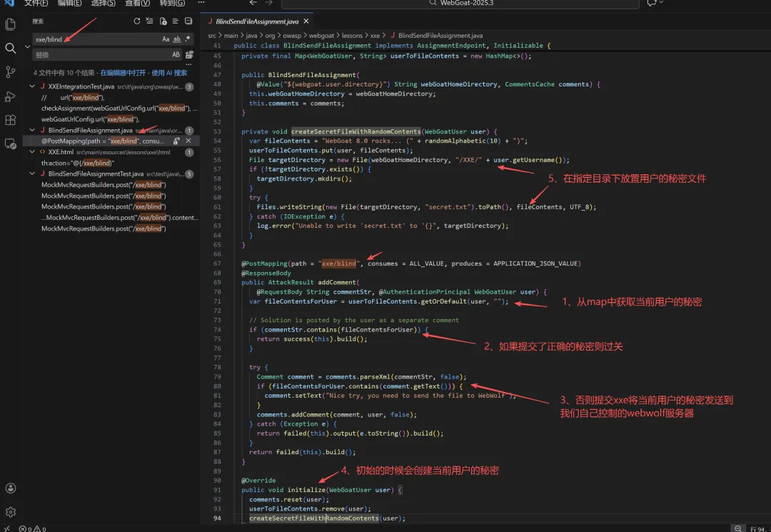Screen dimensions: 771x532
Task: Toggle Match Case in search box
Action: click(x=166, y=39)
